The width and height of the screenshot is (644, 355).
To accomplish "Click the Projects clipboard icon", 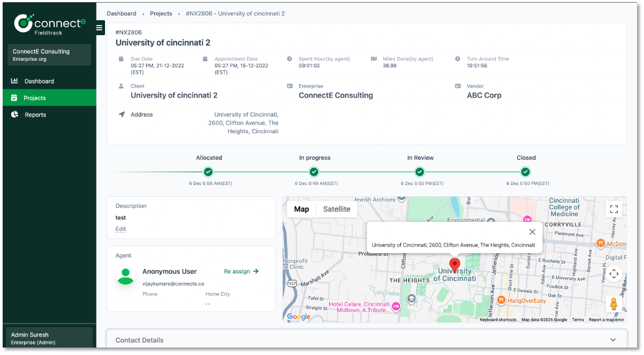I will pyautogui.click(x=14, y=98).
